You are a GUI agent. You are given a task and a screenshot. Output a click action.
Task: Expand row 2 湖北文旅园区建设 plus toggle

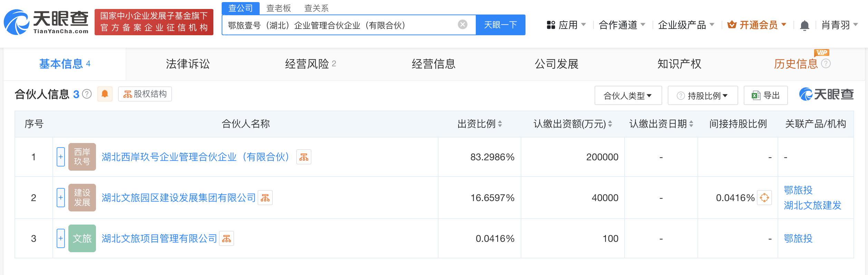point(61,198)
